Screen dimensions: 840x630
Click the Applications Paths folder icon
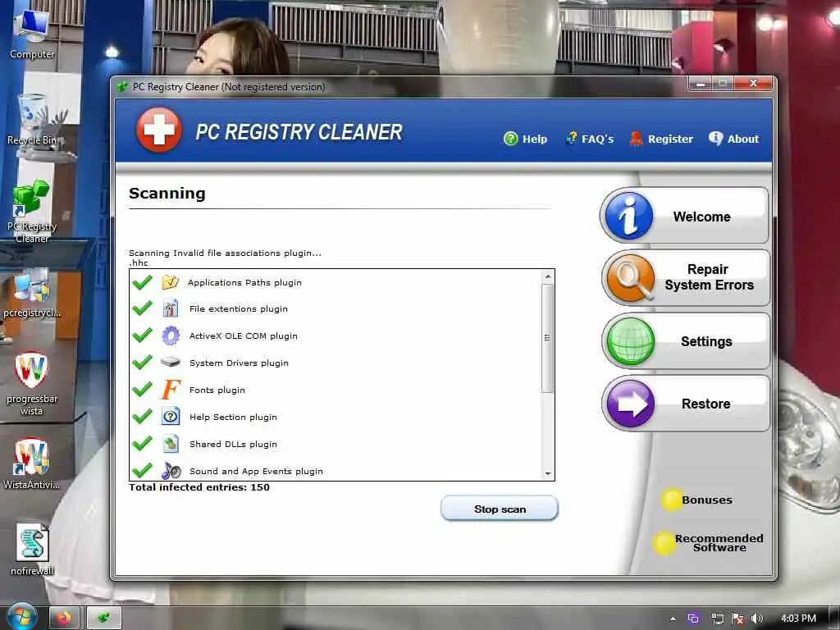coord(171,282)
